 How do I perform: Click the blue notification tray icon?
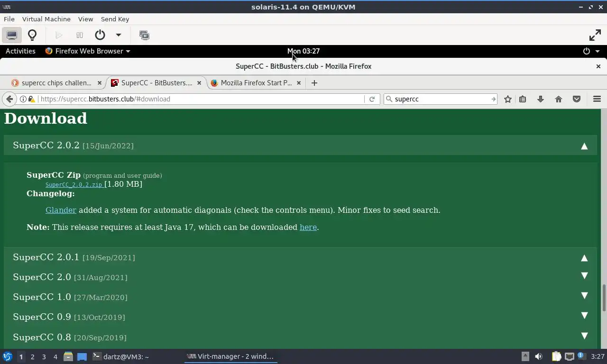coord(581,356)
